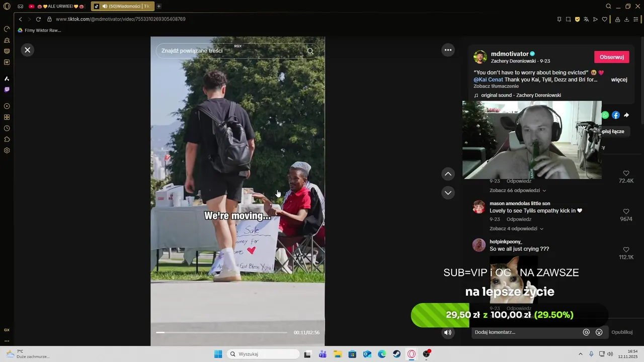Click the Dodaj komentarz input field
The height and width of the screenshot is (362, 644).
[526, 332]
